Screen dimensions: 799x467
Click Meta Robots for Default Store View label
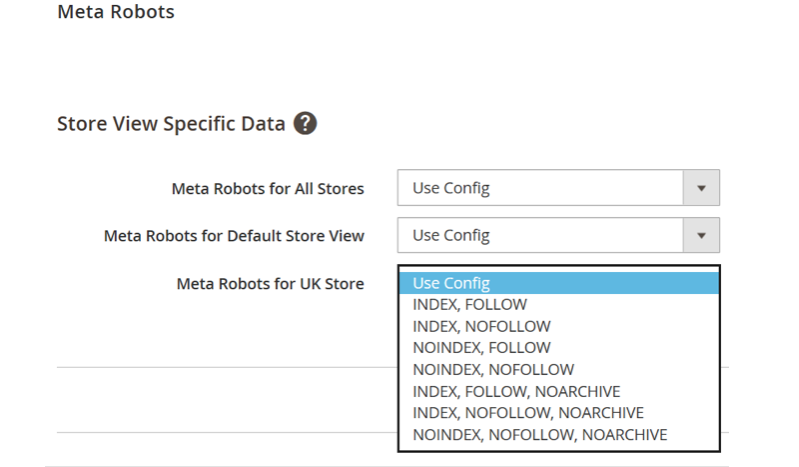coord(234,236)
